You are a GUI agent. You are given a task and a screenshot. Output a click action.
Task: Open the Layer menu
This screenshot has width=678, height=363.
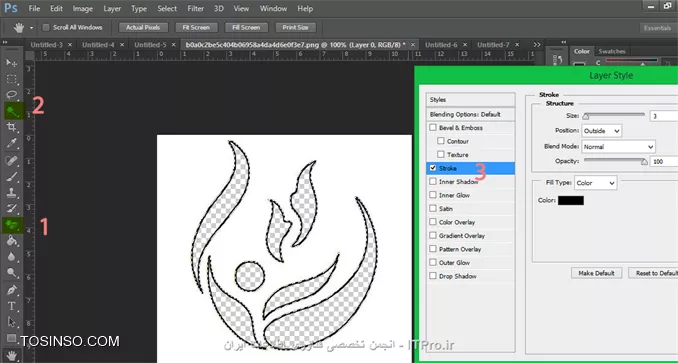(112, 9)
